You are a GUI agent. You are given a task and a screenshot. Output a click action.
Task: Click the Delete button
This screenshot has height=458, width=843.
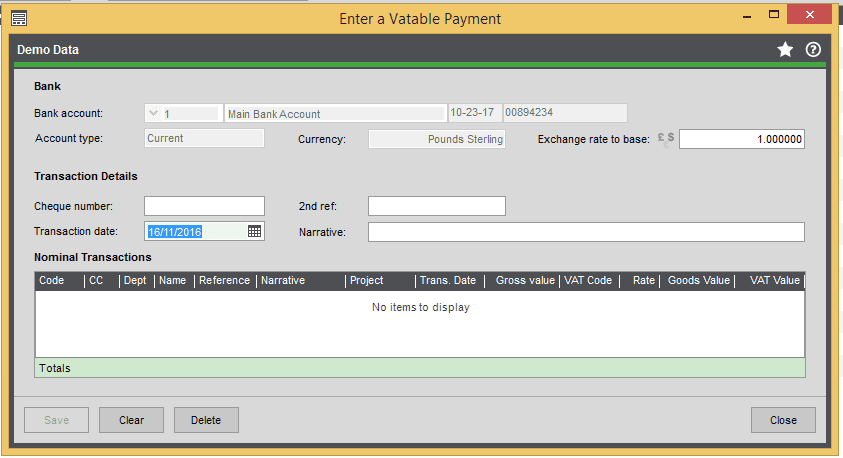tap(206, 420)
